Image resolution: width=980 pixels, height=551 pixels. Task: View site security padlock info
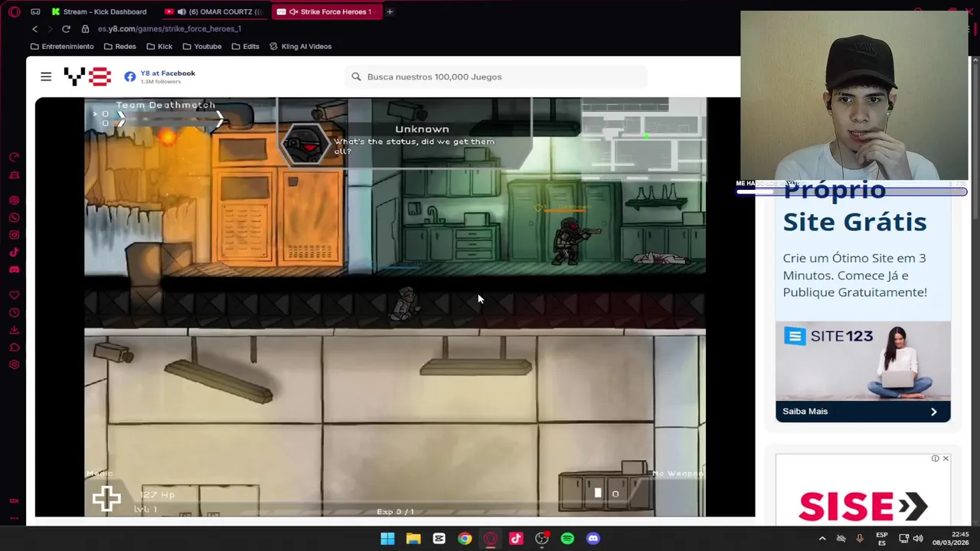pos(85,28)
